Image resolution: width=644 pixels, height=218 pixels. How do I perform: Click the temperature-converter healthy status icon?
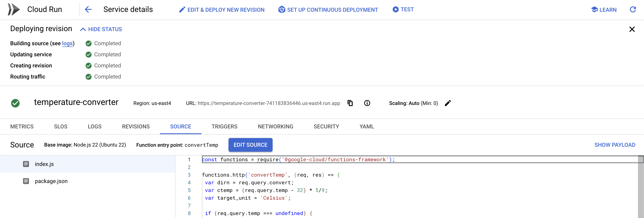pyautogui.click(x=15, y=103)
